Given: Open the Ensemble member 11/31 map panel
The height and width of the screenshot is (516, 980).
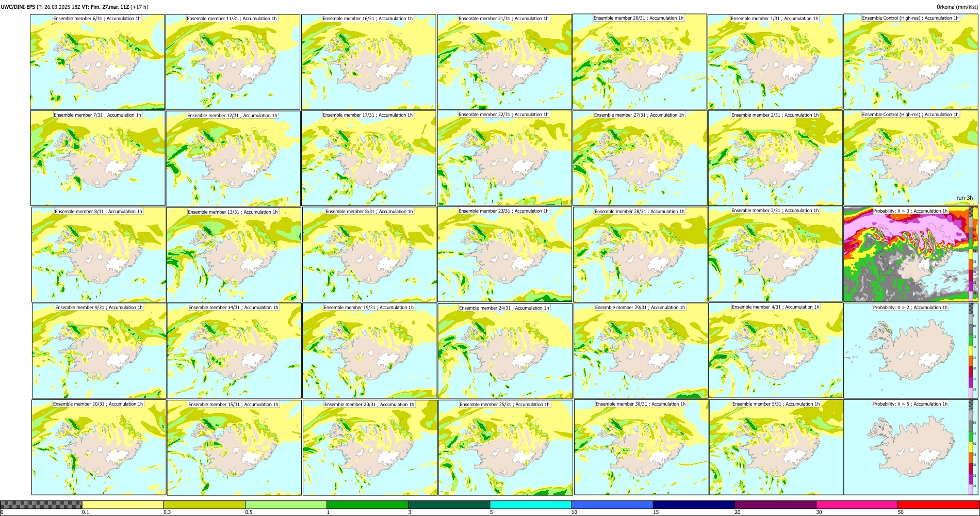Looking at the screenshot, I should pos(233,62).
